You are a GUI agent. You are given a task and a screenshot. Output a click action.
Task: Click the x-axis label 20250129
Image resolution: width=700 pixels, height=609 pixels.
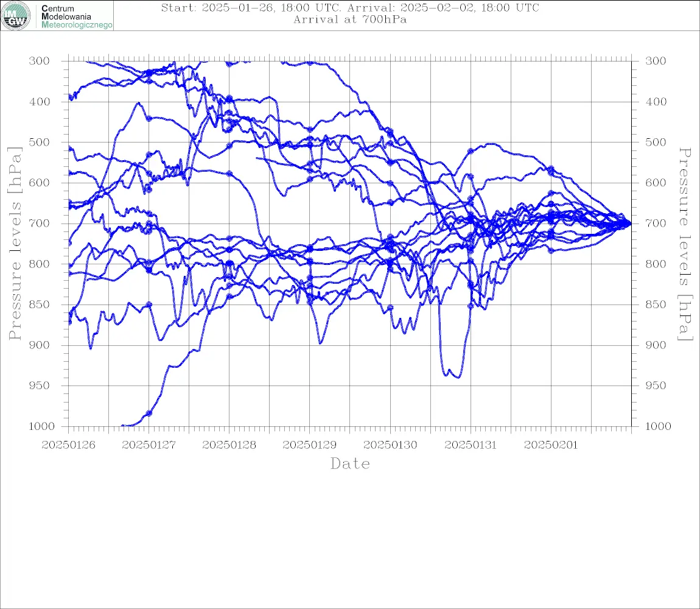(309, 445)
